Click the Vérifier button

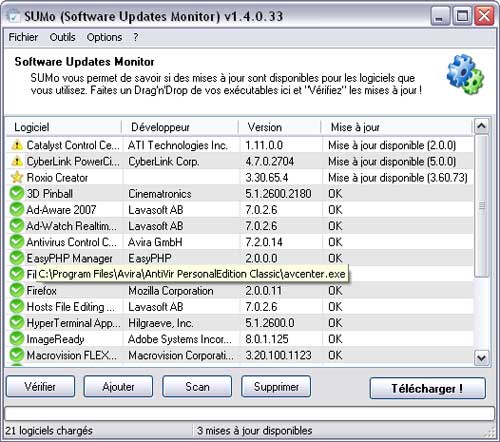[x=40, y=387]
